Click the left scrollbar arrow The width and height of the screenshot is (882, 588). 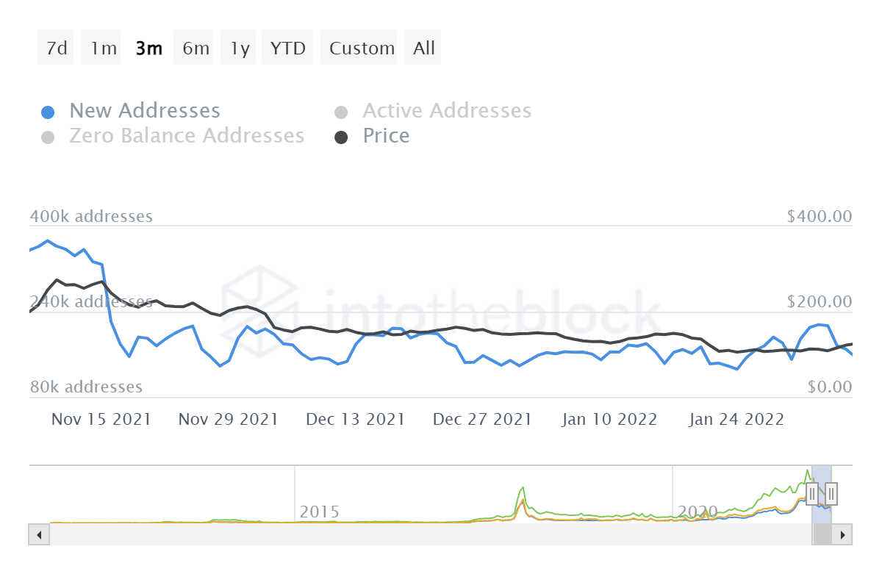(38, 534)
